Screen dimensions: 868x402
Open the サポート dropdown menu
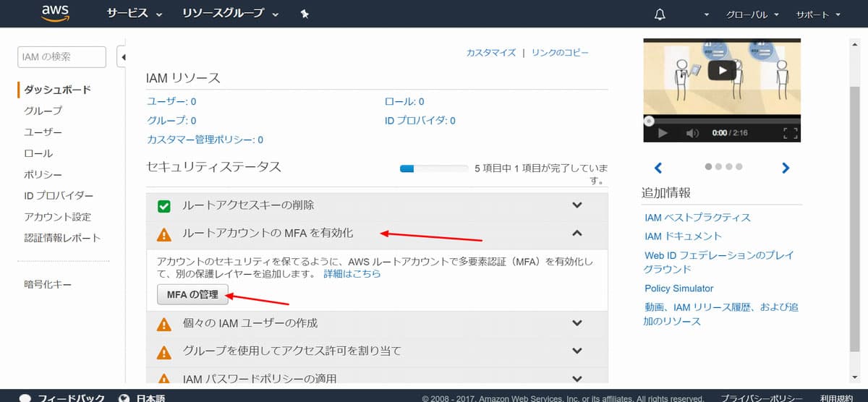pyautogui.click(x=818, y=14)
